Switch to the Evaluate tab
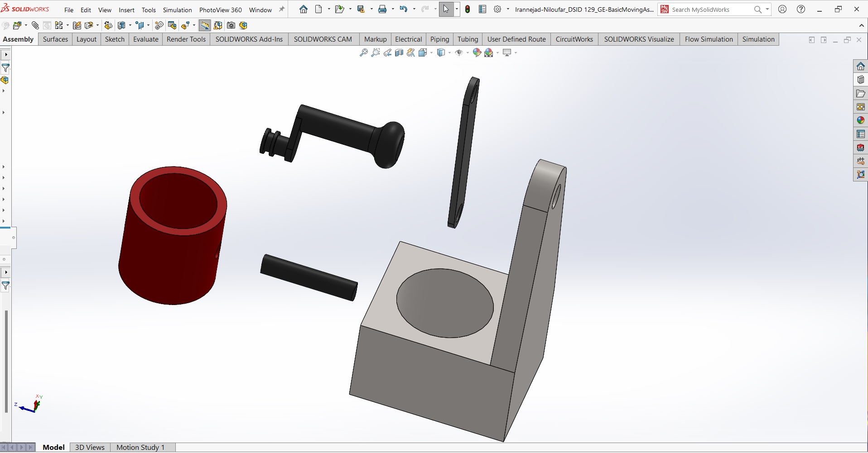 145,39
